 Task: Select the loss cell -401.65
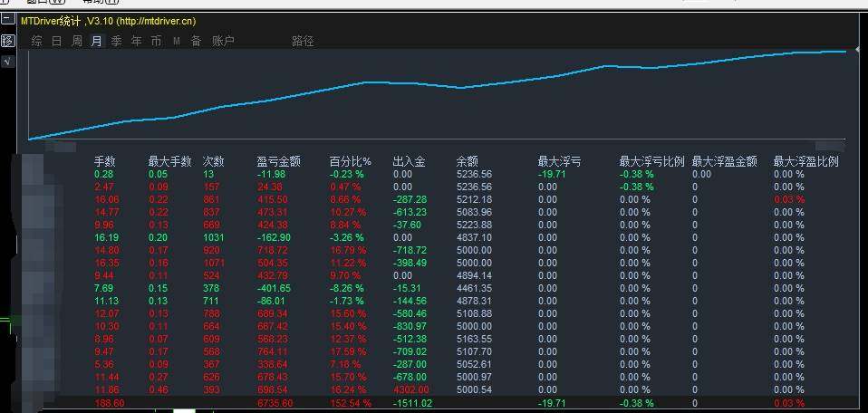click(x=274, y=288)
